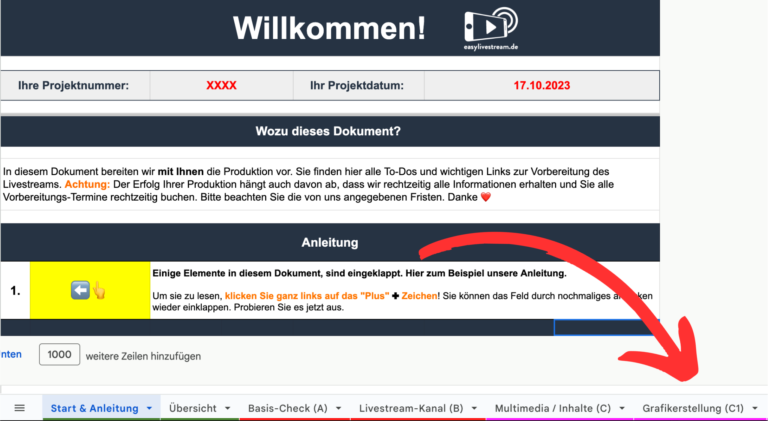Switch to the Livestream-Kanal (B) sheet tab
Image resolution: width=768 pixels, height=421 pixels.
click(411, 408)
